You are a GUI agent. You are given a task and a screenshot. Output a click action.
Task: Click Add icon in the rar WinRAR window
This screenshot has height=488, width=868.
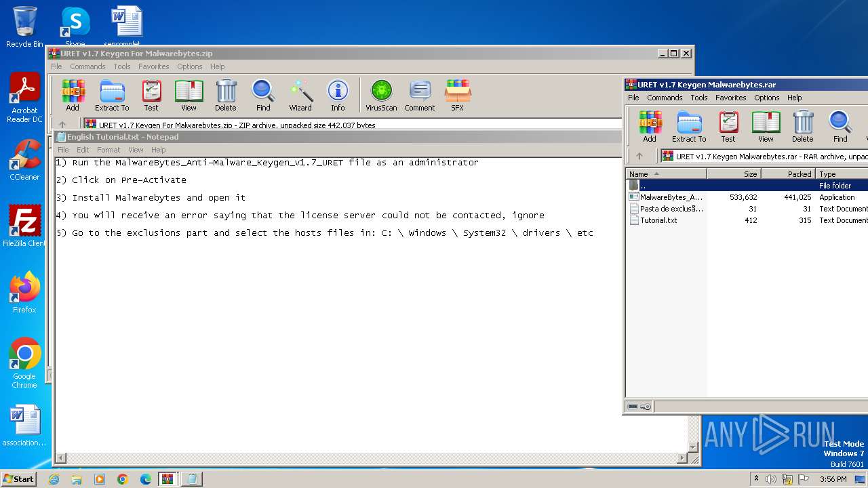click(x=650, y=127)
